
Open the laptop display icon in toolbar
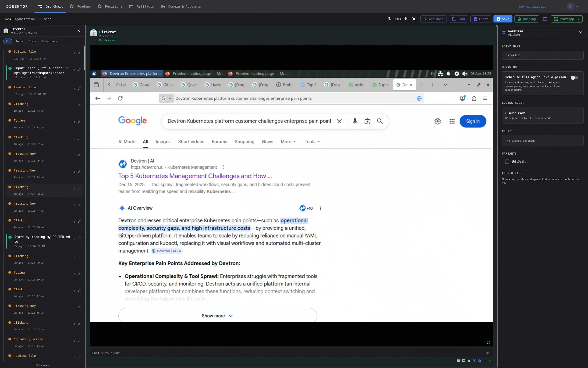coord(545,19)
